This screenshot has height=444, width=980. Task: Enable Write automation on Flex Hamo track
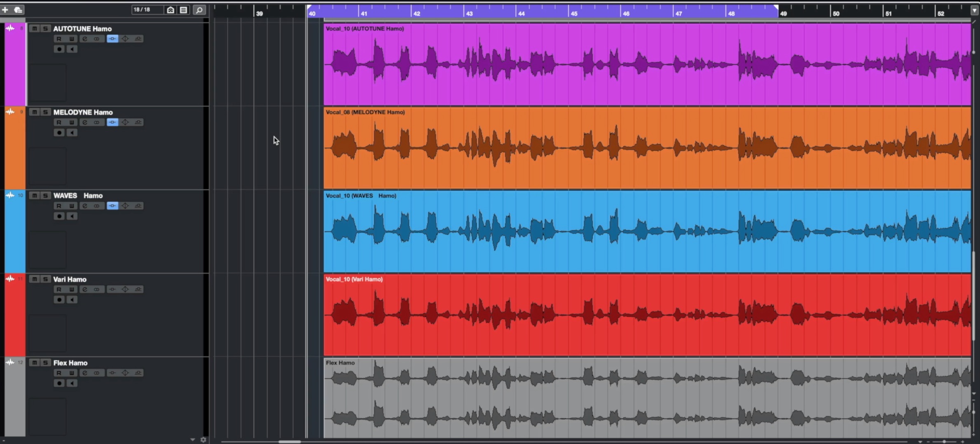pos(72,373)
